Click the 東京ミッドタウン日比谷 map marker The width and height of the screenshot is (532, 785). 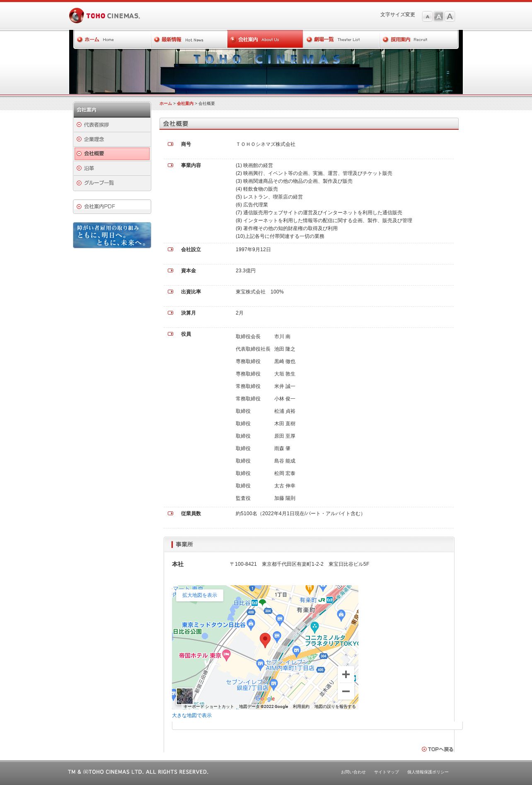(x=251, y=624)
